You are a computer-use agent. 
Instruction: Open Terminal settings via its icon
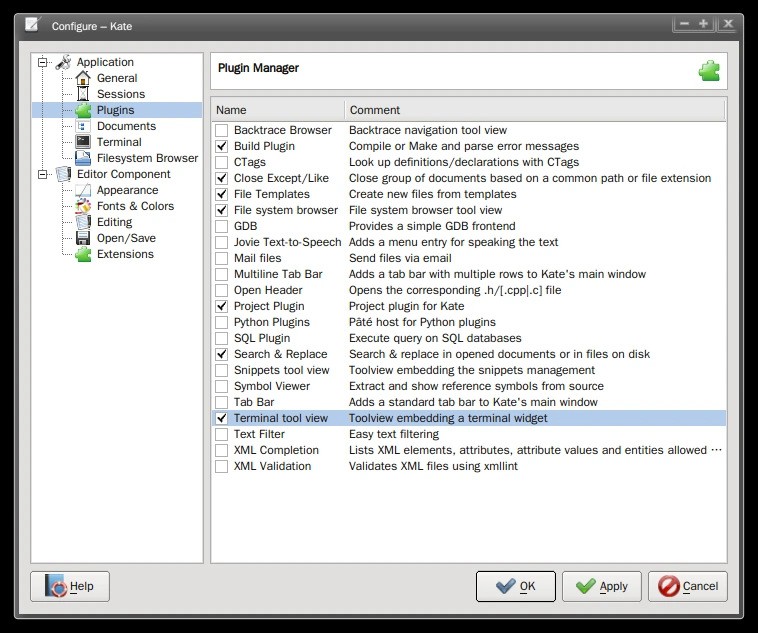coord(83,142)
